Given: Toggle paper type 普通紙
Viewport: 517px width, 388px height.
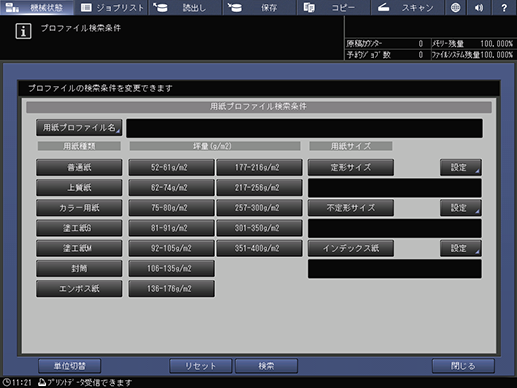Looking at the screenshot, I should 79,167.
